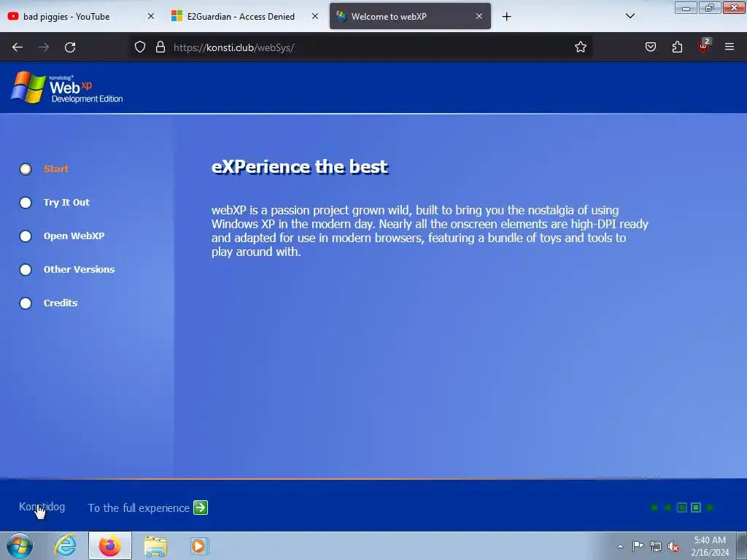The width and height of the screenshot is (747, 560).
Task: Open the Windows Start orb
Action: (20, 545)
